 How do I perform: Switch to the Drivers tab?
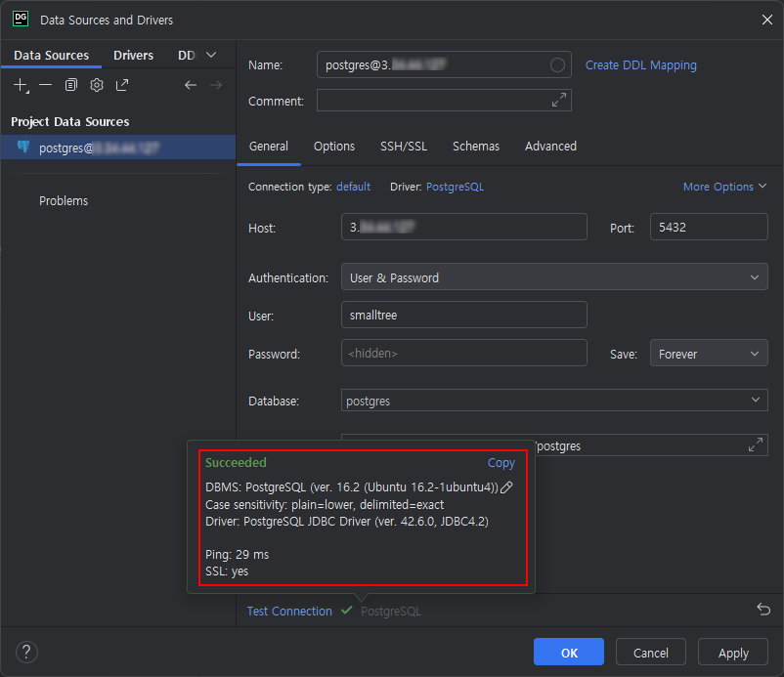[133, 55]
